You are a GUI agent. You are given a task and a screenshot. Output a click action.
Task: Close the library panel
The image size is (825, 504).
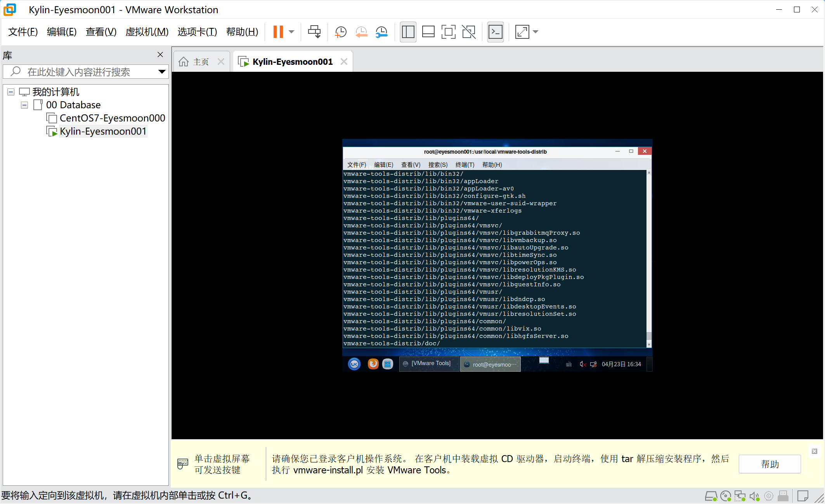[x=160, y=55]
